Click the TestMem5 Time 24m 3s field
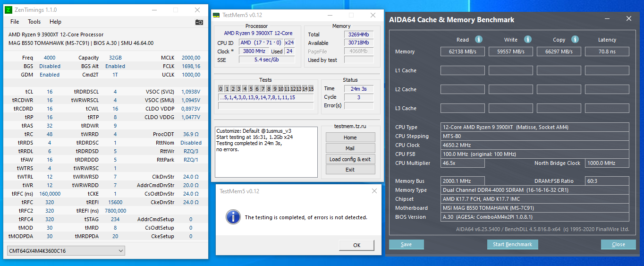644x266 pixels. coord(359,88)
